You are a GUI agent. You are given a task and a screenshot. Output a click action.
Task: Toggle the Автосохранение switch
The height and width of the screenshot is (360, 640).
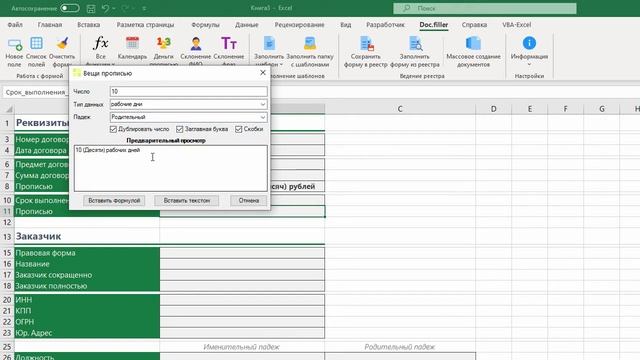[x=69, y=8]
